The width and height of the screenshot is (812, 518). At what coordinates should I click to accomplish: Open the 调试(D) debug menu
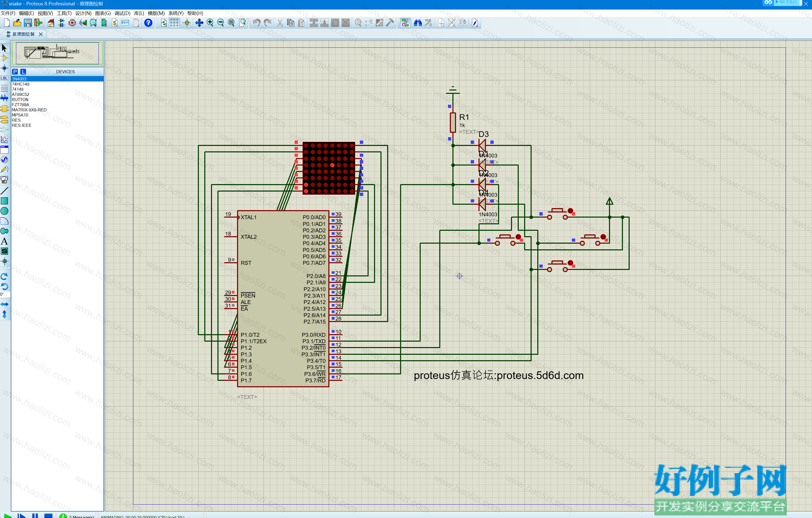122,13
